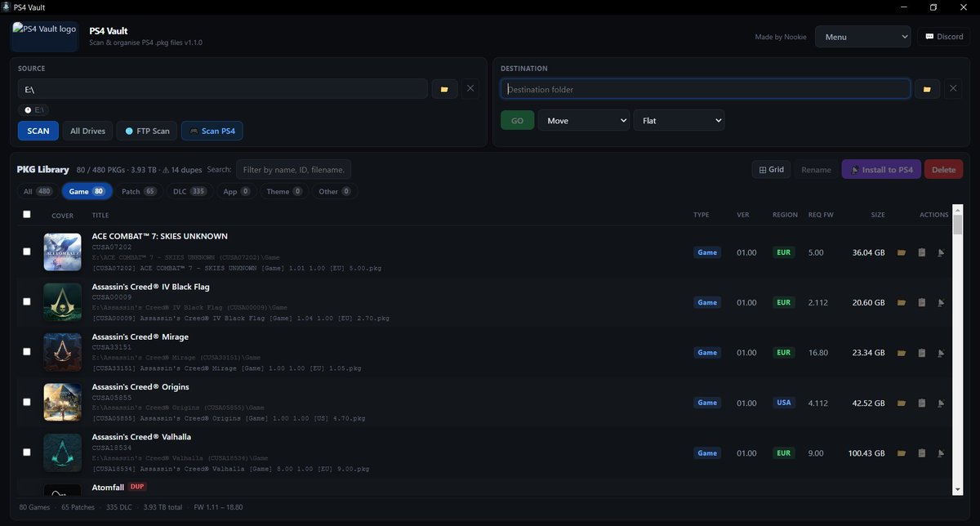Image resolution: width=980 pixels, height=526 pixels.
Task: Send Black Flag to PS4 icon
Action: (x=941, y=303)
